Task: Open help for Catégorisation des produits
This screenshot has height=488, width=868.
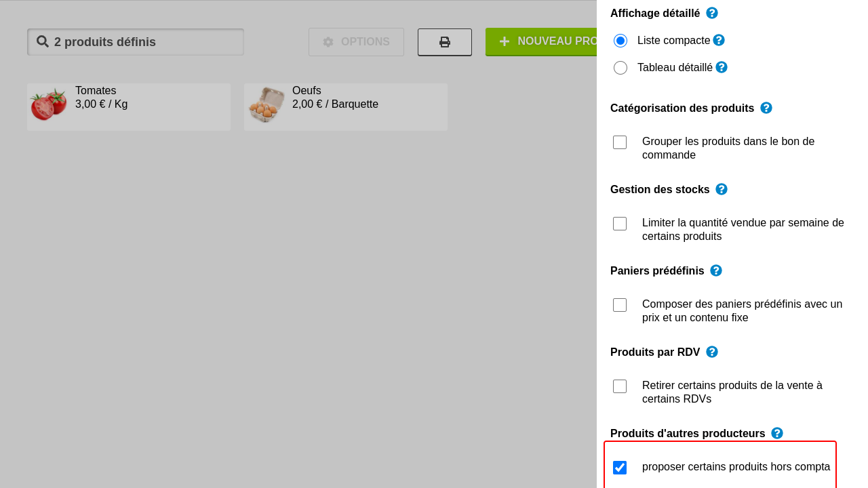Action: click(766, 108)
